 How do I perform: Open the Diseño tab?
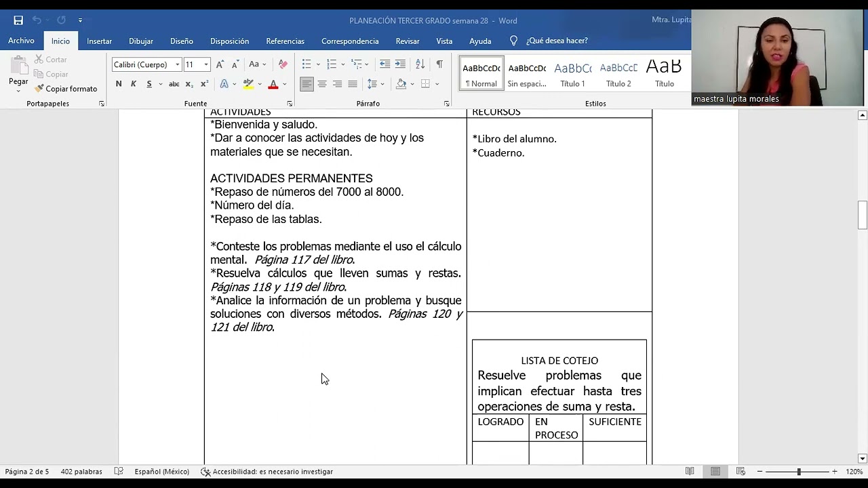[182, 41]
